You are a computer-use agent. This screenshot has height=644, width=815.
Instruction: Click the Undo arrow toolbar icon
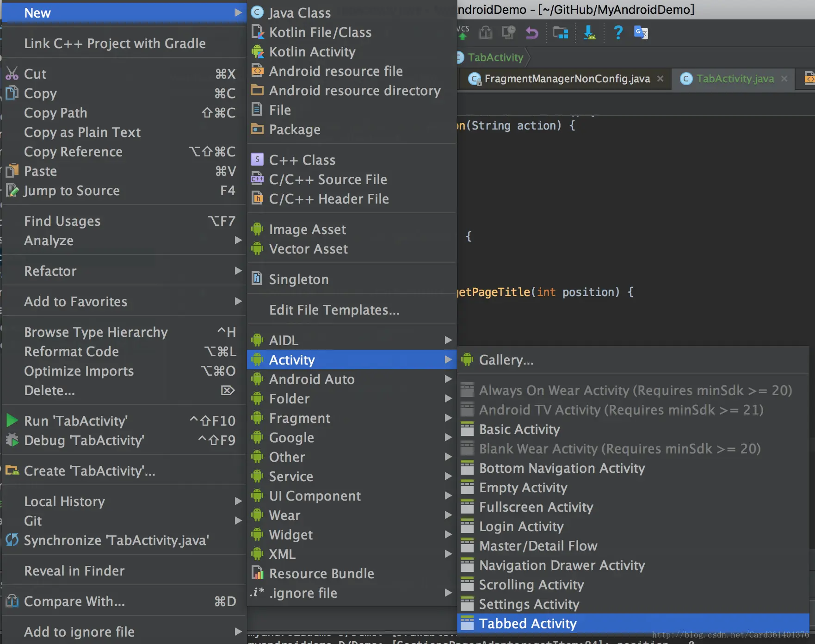532,33
